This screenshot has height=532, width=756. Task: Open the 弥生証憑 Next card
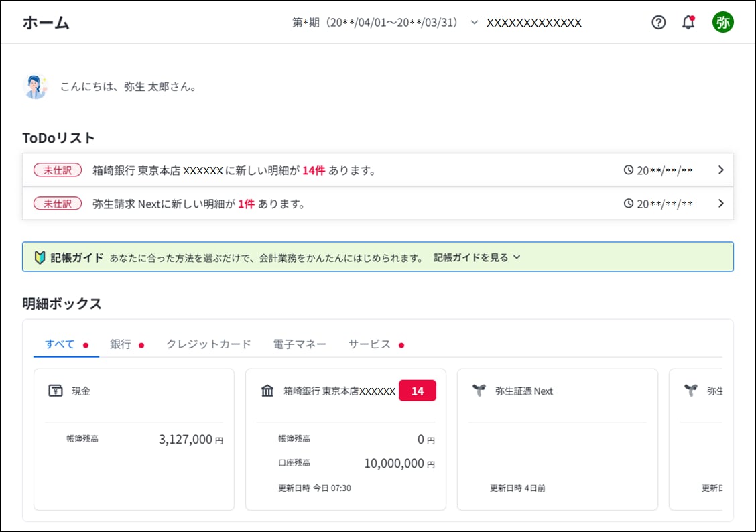558,439
